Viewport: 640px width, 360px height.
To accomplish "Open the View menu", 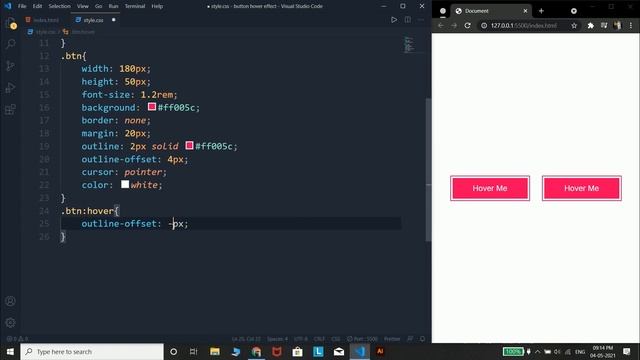I will (x=82, y=6).
